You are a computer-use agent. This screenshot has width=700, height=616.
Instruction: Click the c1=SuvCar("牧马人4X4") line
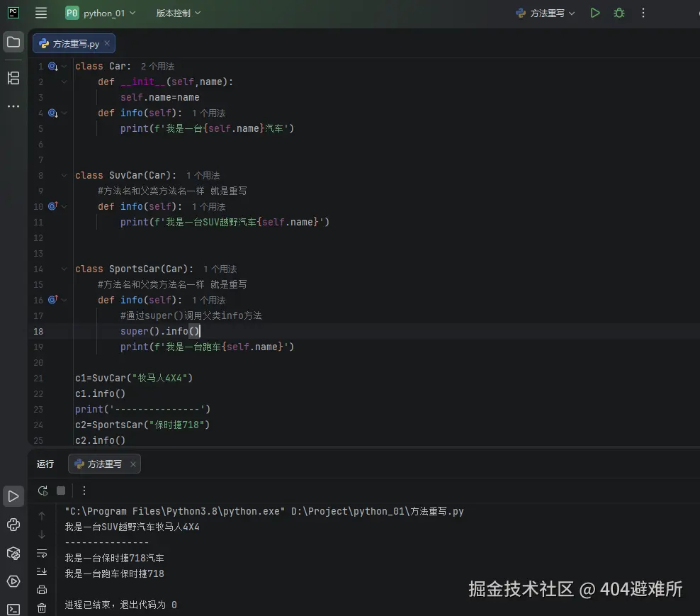click(x=134, y=378)
